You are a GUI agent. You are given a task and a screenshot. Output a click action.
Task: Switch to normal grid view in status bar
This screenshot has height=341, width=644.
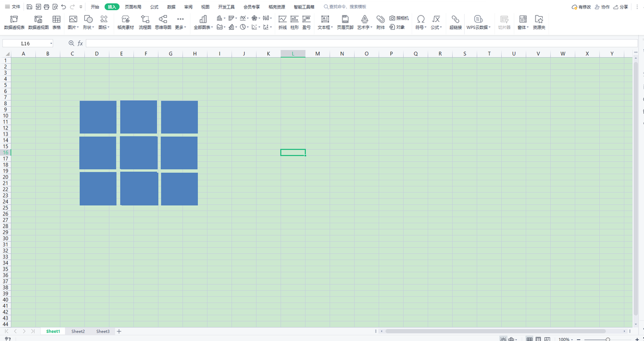[x=529, y=339]
